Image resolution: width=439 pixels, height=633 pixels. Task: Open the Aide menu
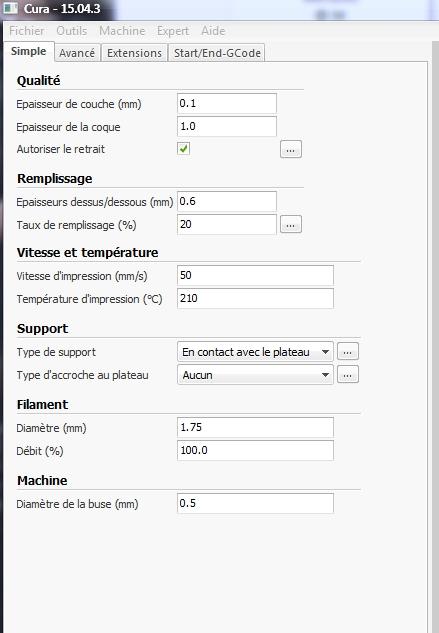click(x=213, y=31)
